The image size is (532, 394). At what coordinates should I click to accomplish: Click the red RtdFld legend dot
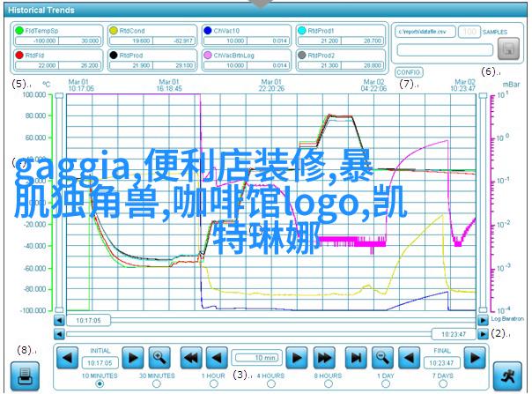coord(19,55)
